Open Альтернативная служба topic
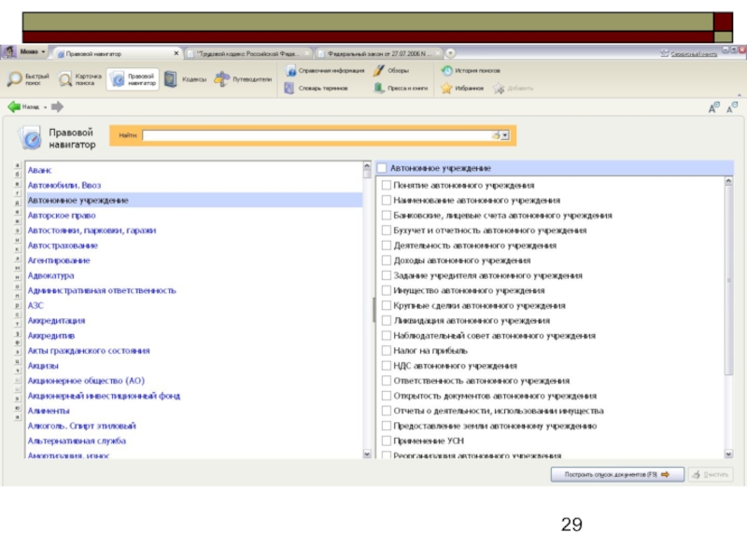Image resolution: width=747 pixels, height=560 pixels. 77,441
